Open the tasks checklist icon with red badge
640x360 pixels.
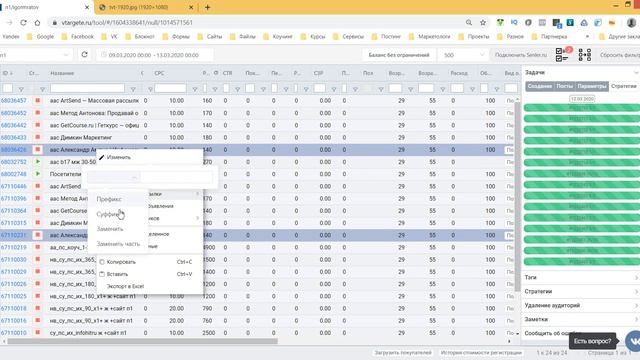tap(563, 54)
